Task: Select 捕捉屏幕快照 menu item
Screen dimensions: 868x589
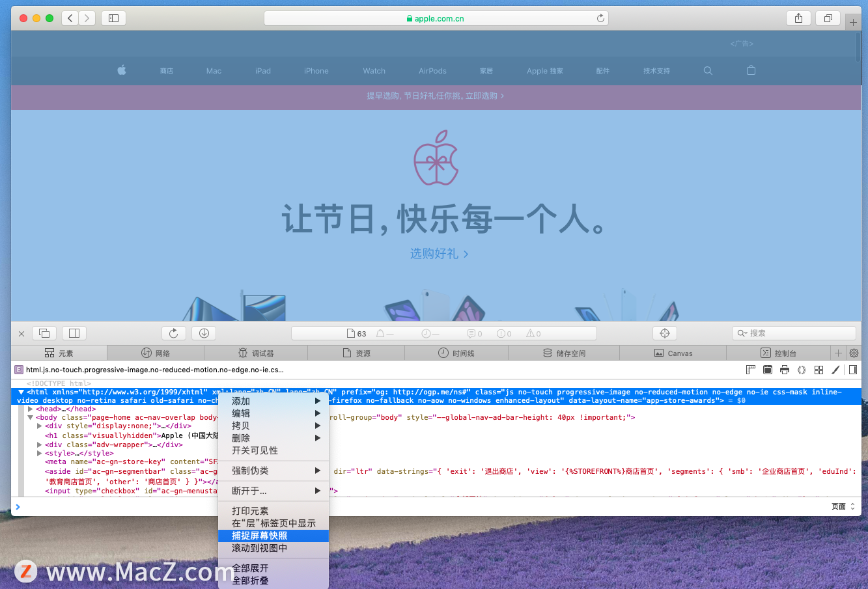Action: coord(273,536)
